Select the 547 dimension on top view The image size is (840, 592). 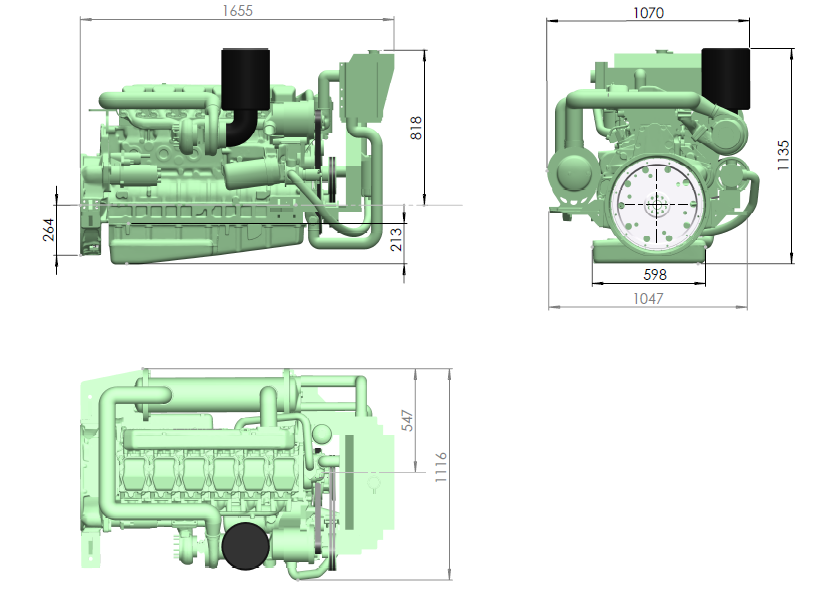(408, 421)
